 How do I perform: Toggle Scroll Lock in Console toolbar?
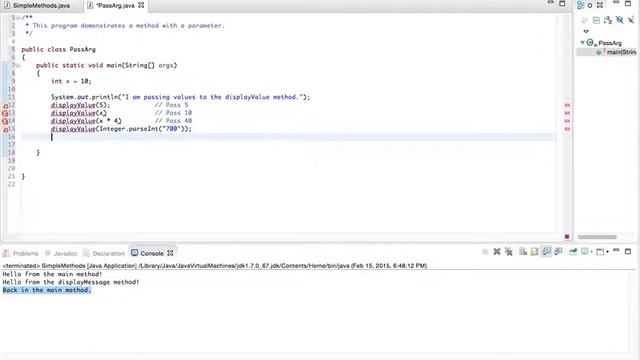pyautogui.click(x=534, y=252)
